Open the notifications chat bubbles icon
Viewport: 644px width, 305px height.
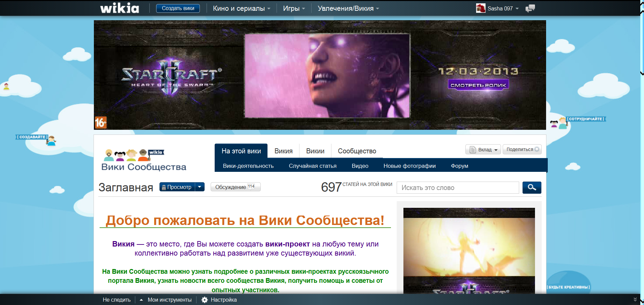click(x=530, y=8)
